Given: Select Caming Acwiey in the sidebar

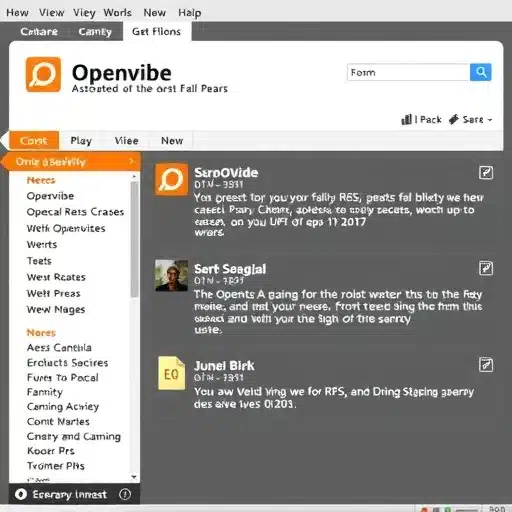Looking at the screenshot, I should coord(63,407).
